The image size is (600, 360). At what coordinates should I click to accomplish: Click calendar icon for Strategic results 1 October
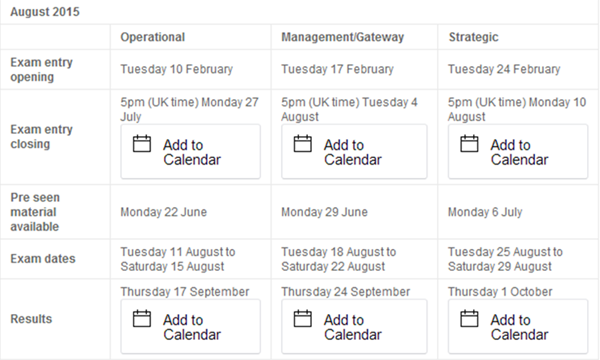pyautogui.click(x=469, y=319)
